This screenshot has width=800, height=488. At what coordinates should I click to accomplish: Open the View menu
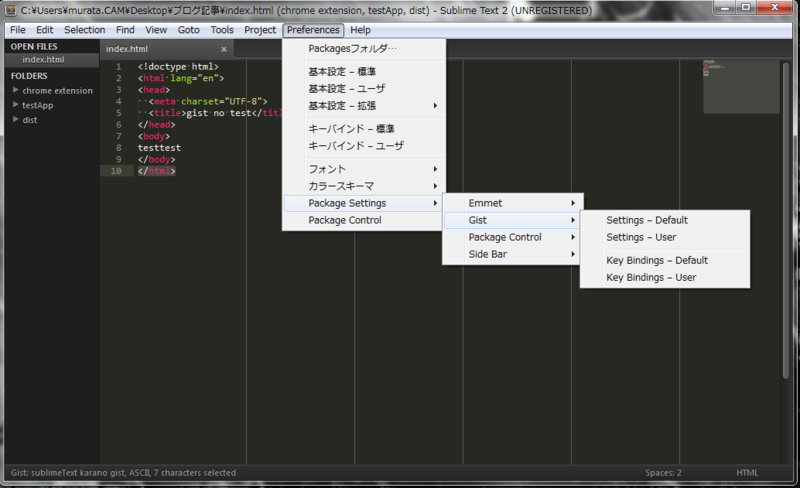click(156, 30)
